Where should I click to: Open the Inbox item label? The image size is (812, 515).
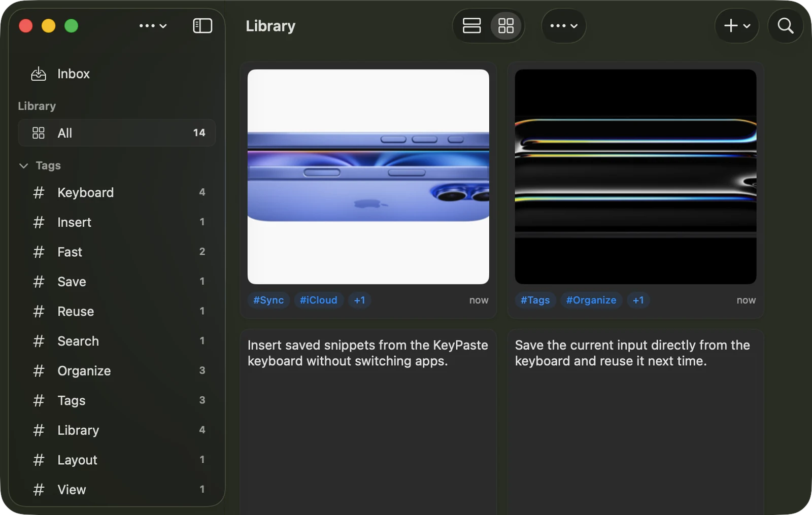click(x=74, y=74)
